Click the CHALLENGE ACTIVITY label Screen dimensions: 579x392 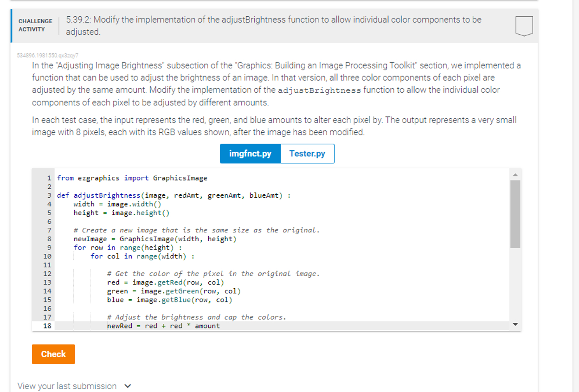click(x=35, y=26)
